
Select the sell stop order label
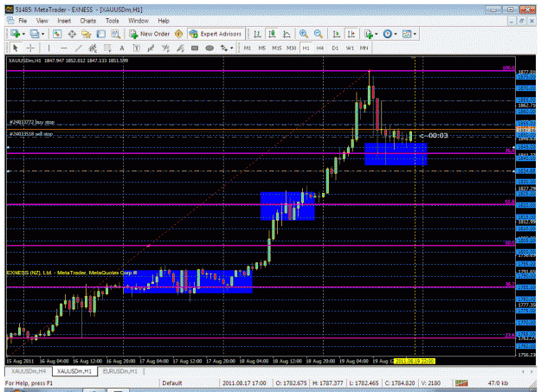(x=31, y=134)
